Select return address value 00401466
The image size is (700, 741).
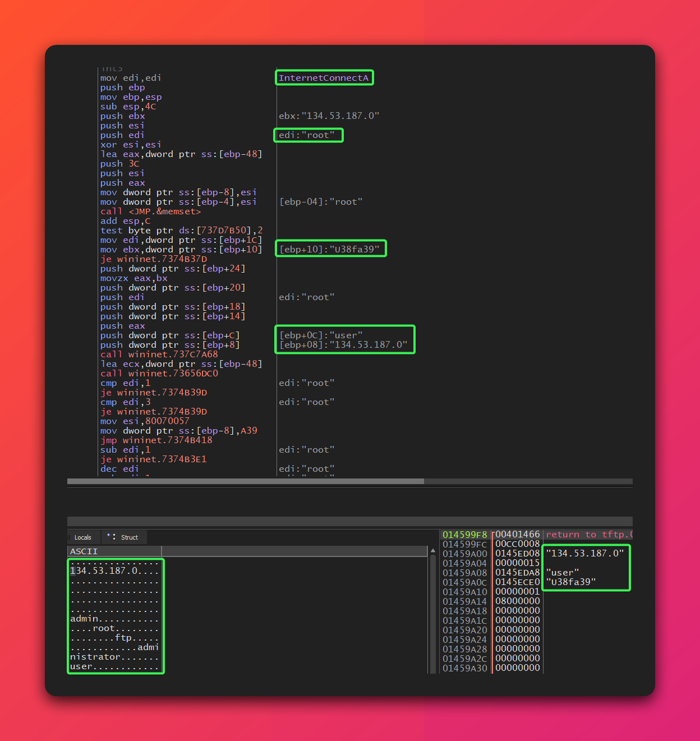[517, 534]
